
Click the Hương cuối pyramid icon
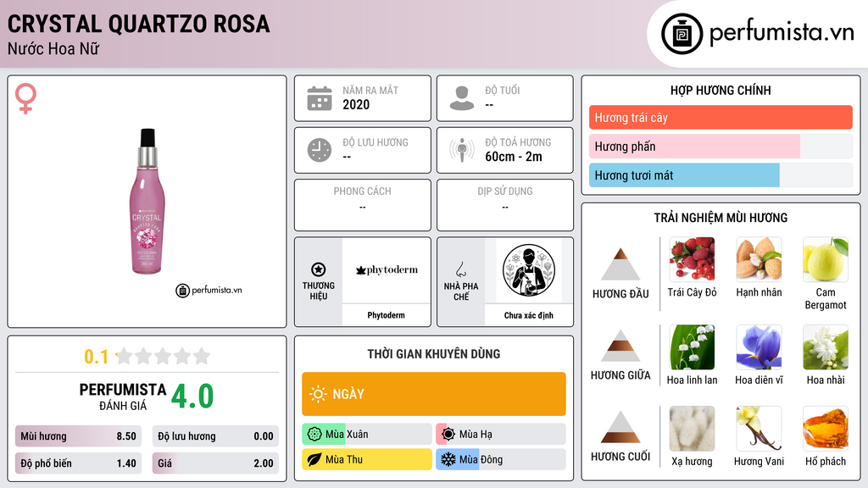coord(620,427)
